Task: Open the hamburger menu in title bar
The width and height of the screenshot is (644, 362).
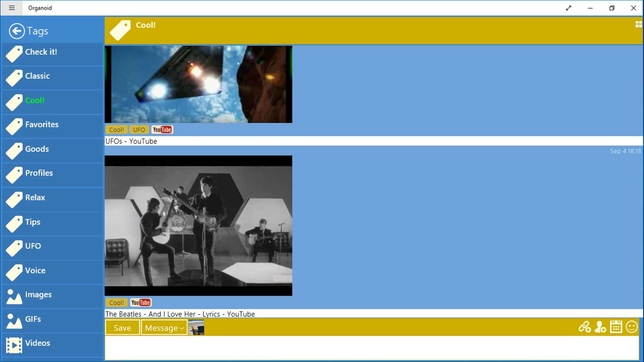Action: 12,8
